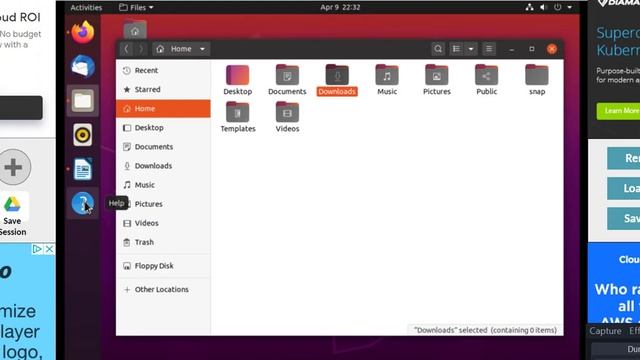Open Videos in the sidebar

point(163,223)
